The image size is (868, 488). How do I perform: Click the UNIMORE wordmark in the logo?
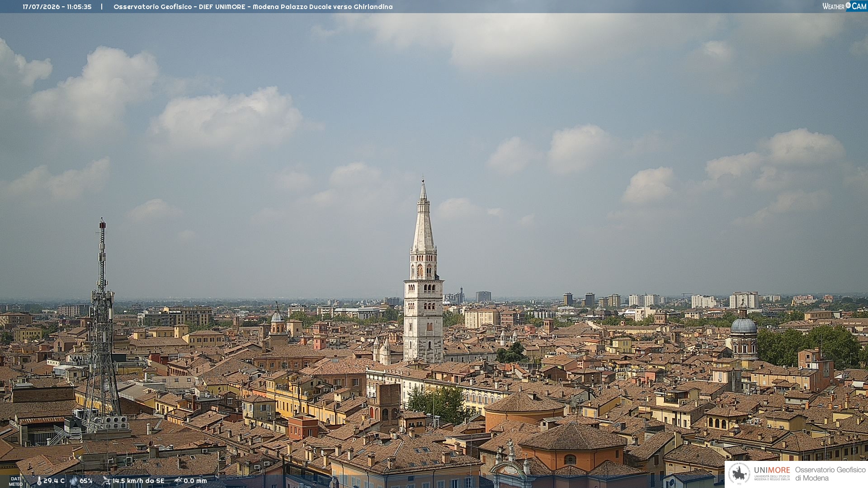pos(772,470)
